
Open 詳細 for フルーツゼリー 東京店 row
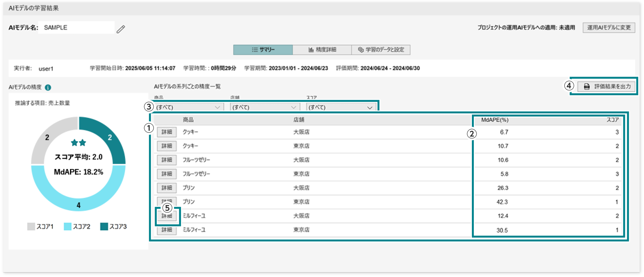167,174
